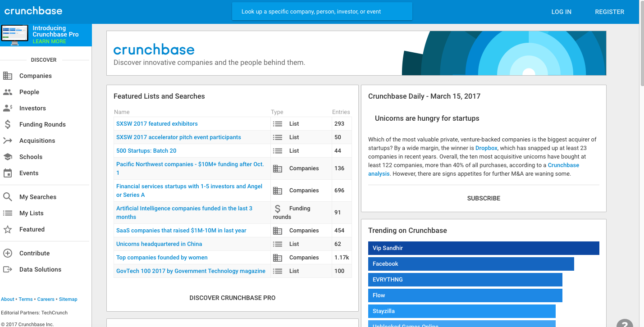The height and width of the screenshot is (327, 644).
Task: Click the Crunchbase Pro monitor thumbnail
Action: click(15, 35)
